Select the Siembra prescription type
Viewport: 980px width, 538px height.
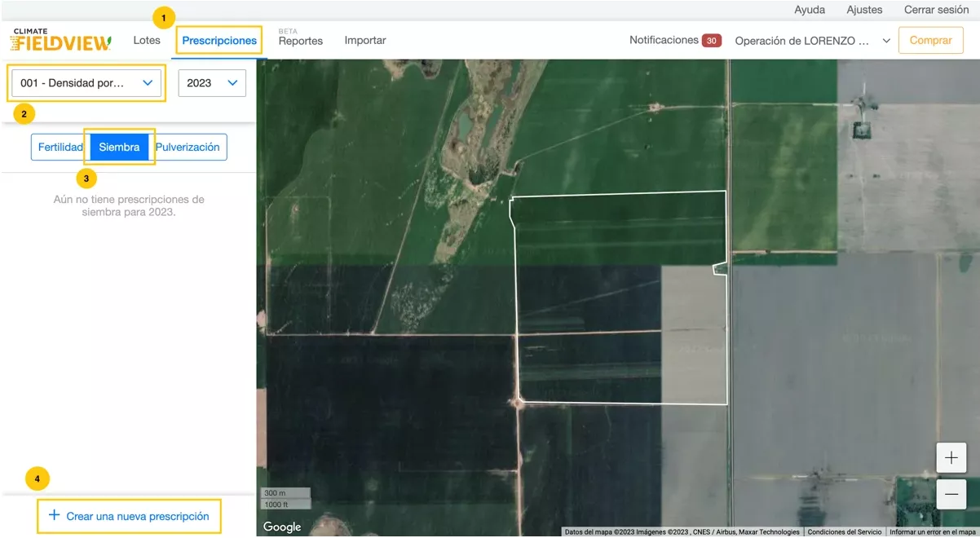pos(119,148)
